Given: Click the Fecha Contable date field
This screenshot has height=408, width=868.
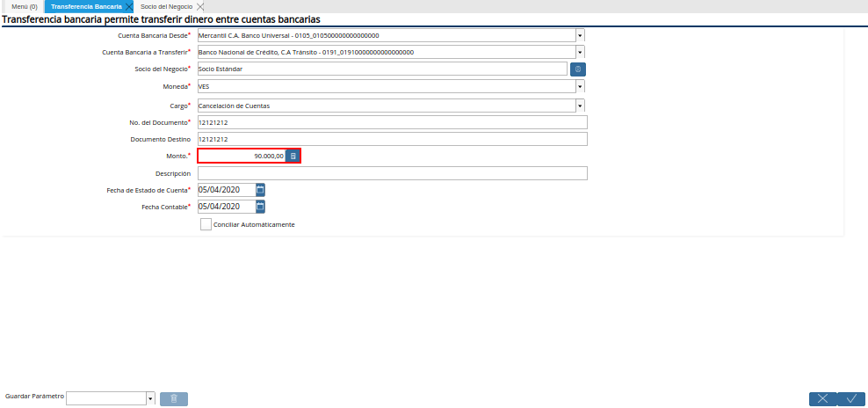Looking at the screenshot, I should [227, 207].
